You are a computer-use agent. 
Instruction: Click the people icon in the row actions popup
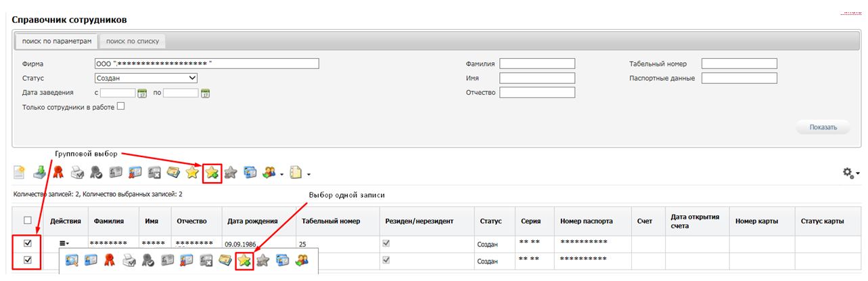(x=302, y=261)
